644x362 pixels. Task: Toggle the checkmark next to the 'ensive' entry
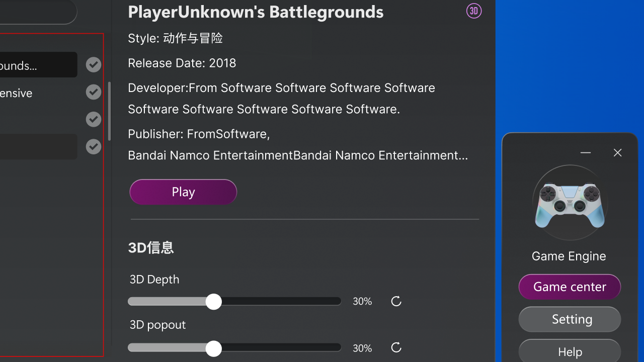[x=94, y=92]
